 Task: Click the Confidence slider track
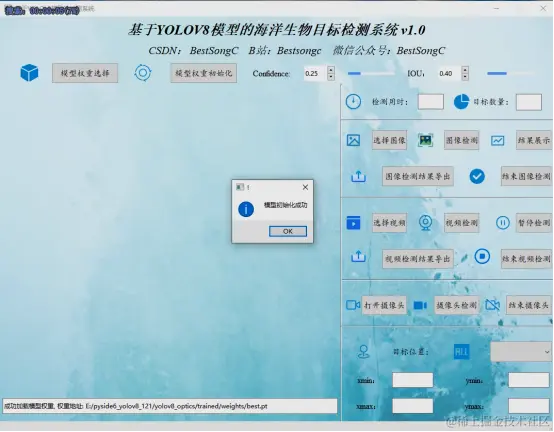[x=371, y=73]
